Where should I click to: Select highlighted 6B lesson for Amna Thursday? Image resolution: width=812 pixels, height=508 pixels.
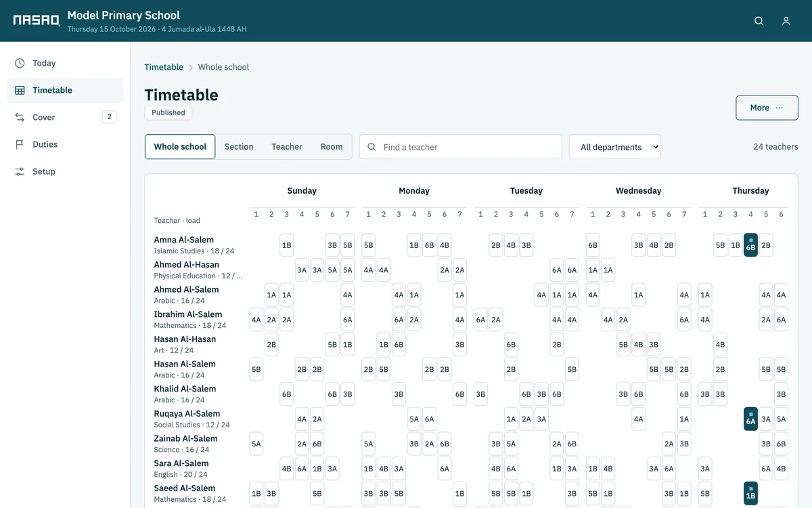(x=750, y=245)
